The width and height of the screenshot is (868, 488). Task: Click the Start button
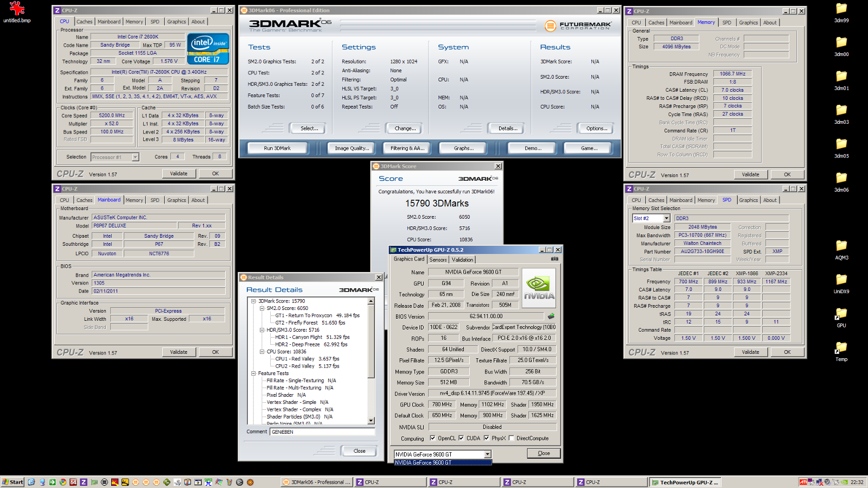coord(12,482)
